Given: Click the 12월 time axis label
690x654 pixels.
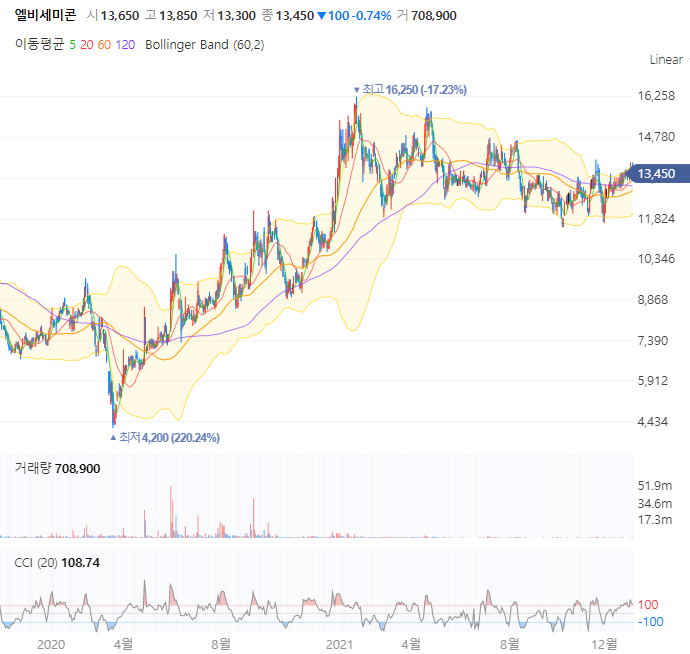Looking at the screenshot, I should tap(604, 645).
